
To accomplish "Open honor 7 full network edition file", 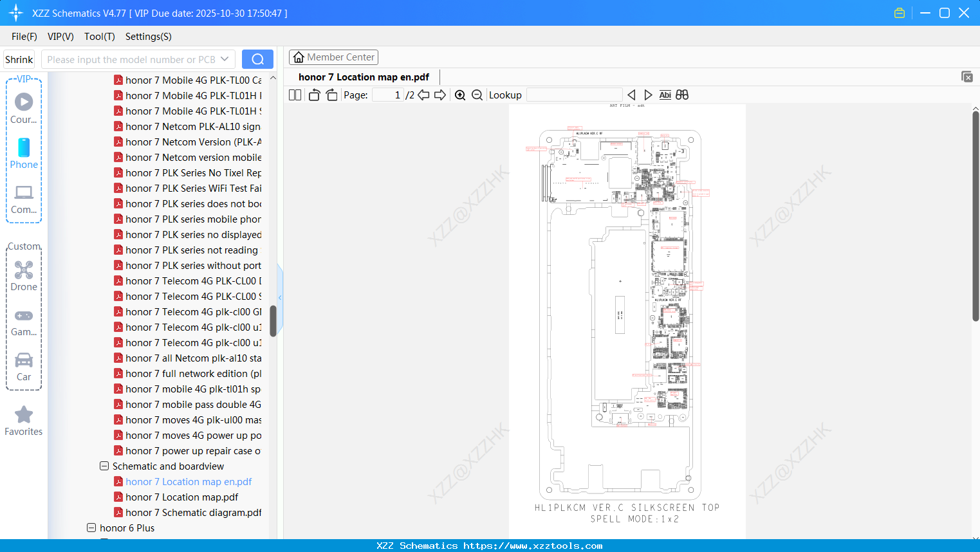I will [193, 373].
